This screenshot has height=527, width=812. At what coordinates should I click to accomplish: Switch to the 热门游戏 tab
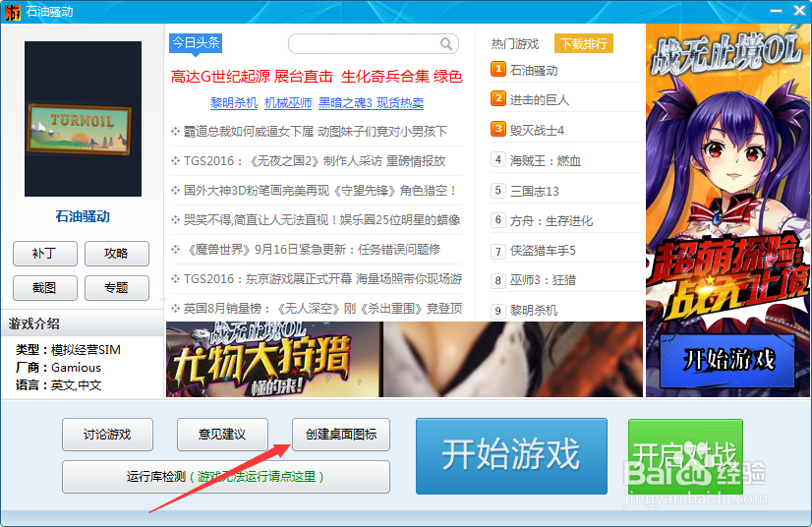tap(515, 44)
